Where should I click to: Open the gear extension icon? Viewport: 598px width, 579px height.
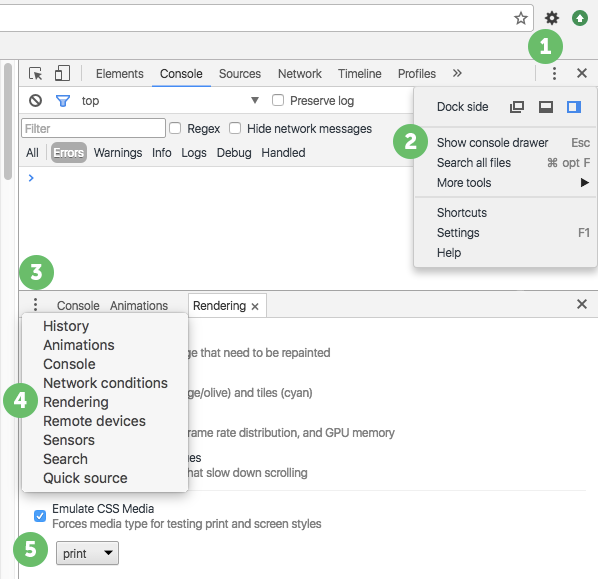coord(551,18)
